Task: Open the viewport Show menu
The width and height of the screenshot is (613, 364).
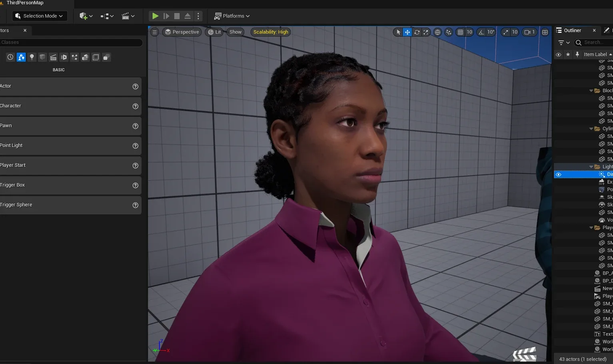Action: pyautogui.click(x=236, y=32)
